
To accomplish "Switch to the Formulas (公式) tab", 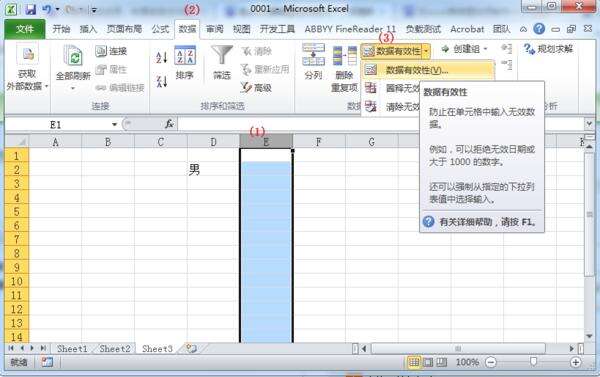I will coord(160,29).
